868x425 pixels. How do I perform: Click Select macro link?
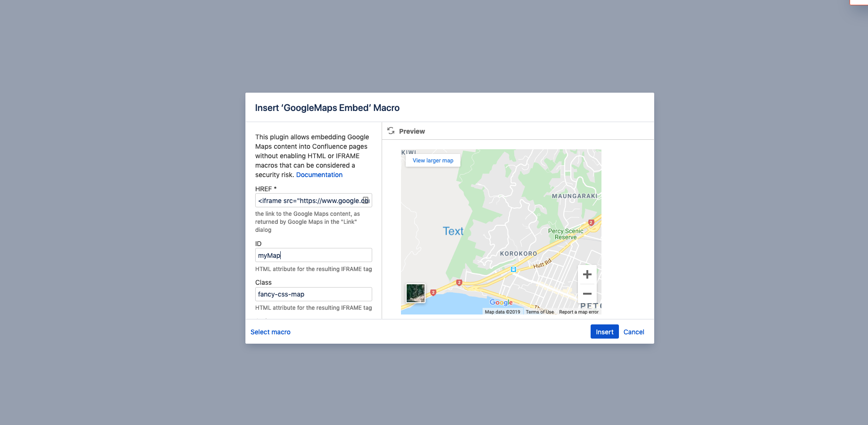point(270,332)
